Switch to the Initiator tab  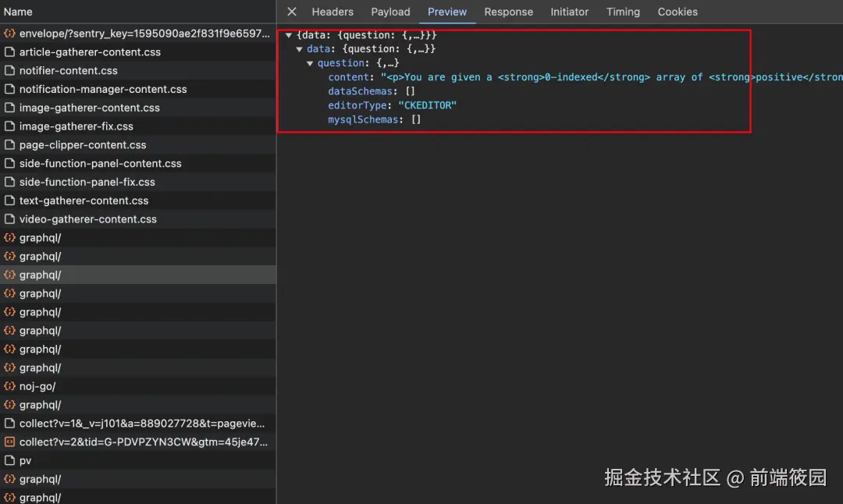(x=569, y=12)
